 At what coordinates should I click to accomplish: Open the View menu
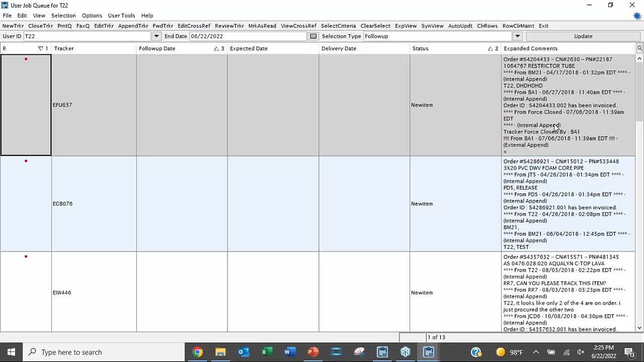pyautogui.click(x=39, y=16)
